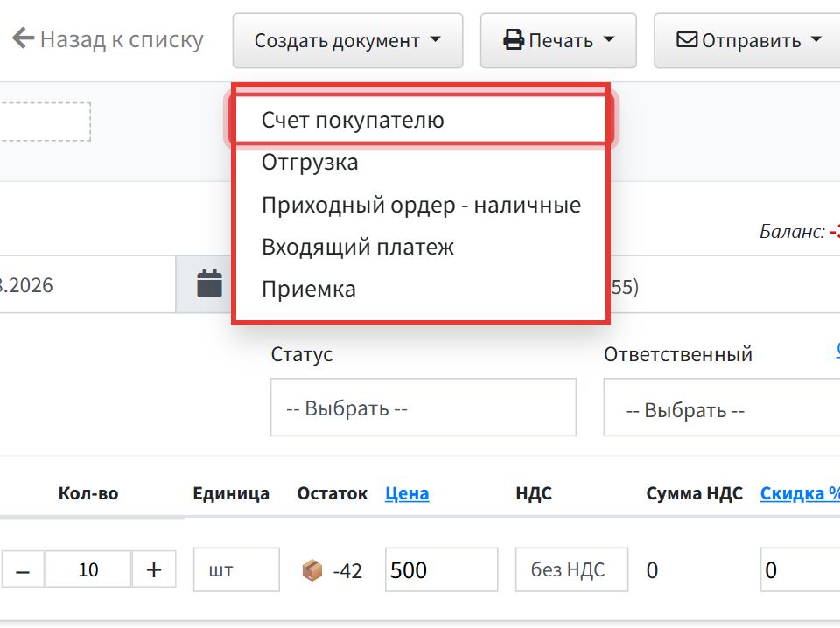Click the envelope icon on Отправить button

pos(687,40)
